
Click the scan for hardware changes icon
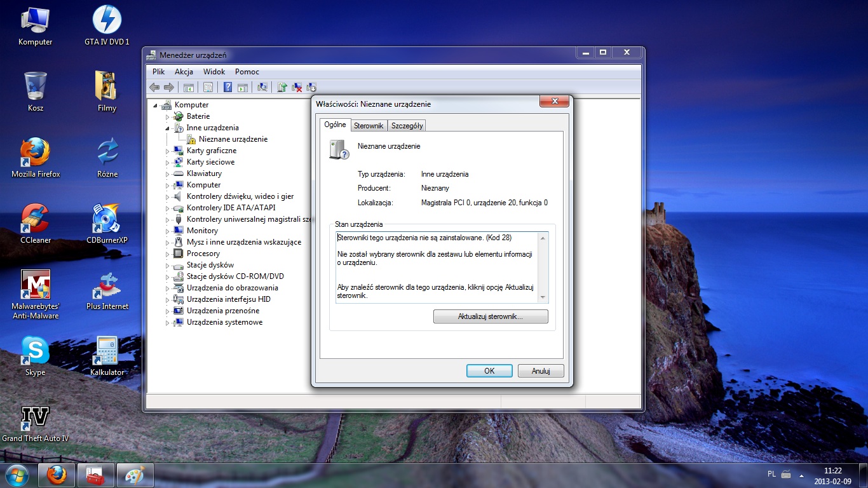[262, 87]
